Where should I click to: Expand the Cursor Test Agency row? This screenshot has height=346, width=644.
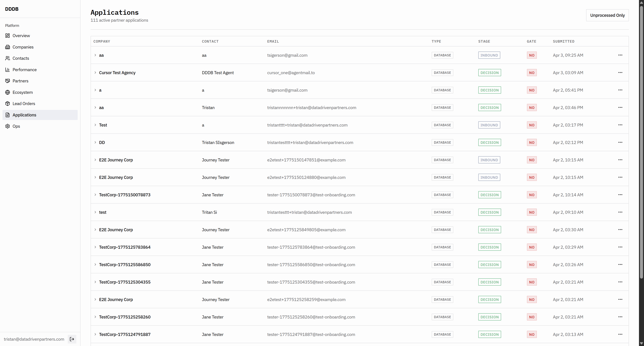click(95, 72)
